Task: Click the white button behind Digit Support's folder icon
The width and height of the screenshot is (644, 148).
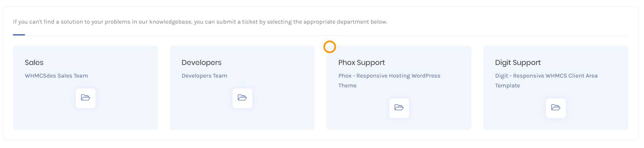Action: pyautogui.click(x=556, y=108)
